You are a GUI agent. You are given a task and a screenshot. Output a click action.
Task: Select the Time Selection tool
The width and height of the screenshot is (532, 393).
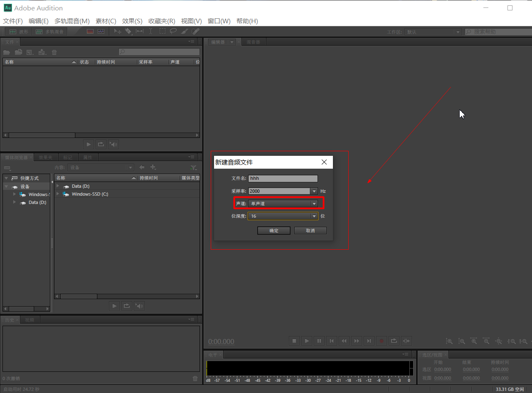(151, 32)
